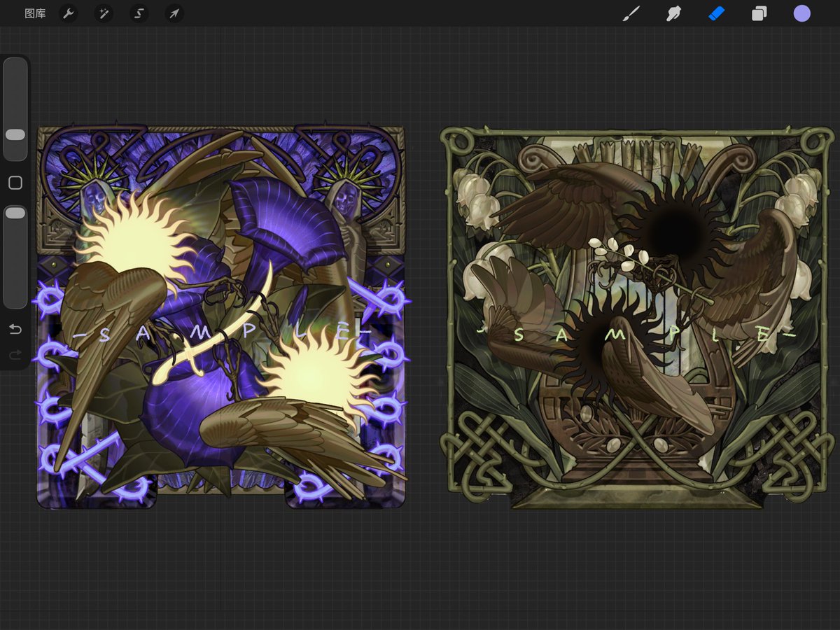Select the Smudge tool
Screen dimensions: 840x630
[x=673, y=13]
